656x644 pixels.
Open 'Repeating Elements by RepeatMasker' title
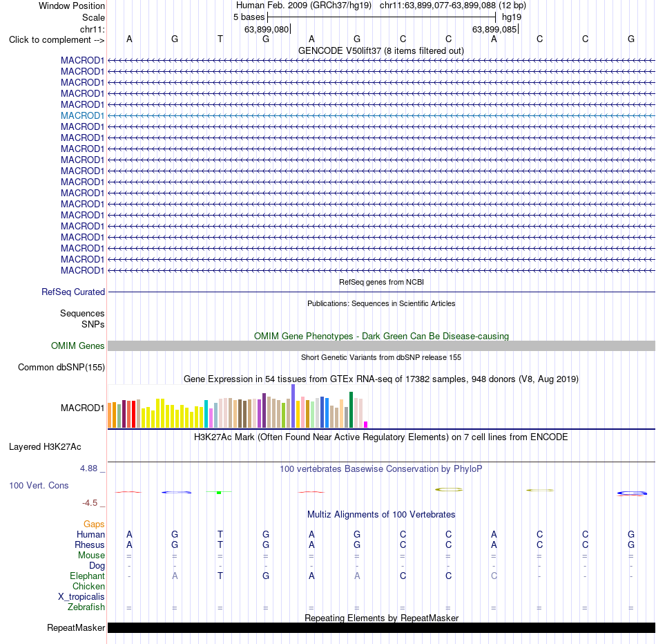click(381, 618)
